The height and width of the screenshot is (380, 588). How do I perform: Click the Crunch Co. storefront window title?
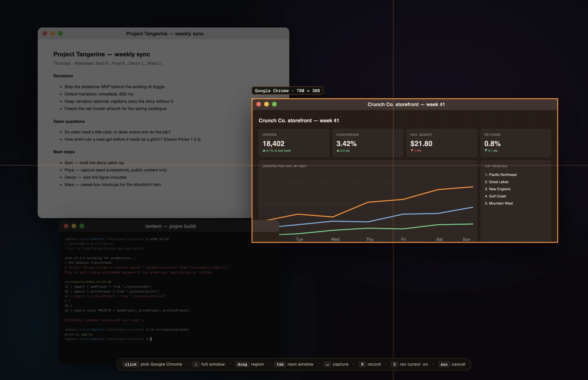406,104
